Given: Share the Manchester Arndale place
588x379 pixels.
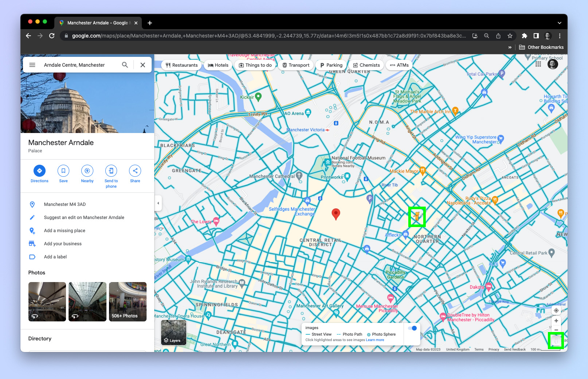Looking at the screenshot, I should 135,171.
